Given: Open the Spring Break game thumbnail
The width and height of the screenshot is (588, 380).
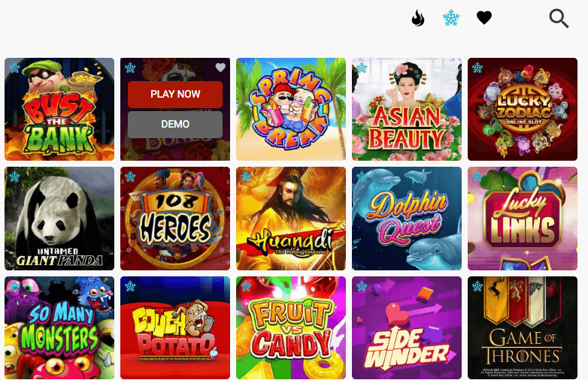Looking at the screenshot, I should [x=291, y=110].
